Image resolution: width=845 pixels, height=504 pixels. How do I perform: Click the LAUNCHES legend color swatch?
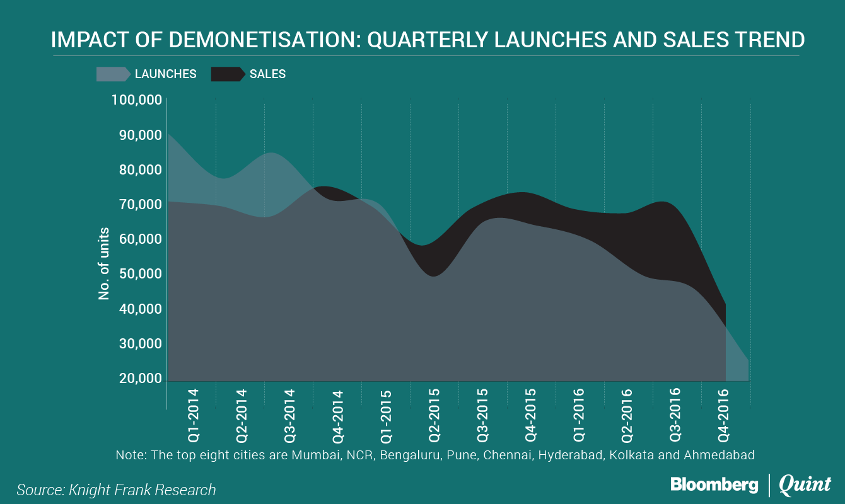click(x=113, y=74)
